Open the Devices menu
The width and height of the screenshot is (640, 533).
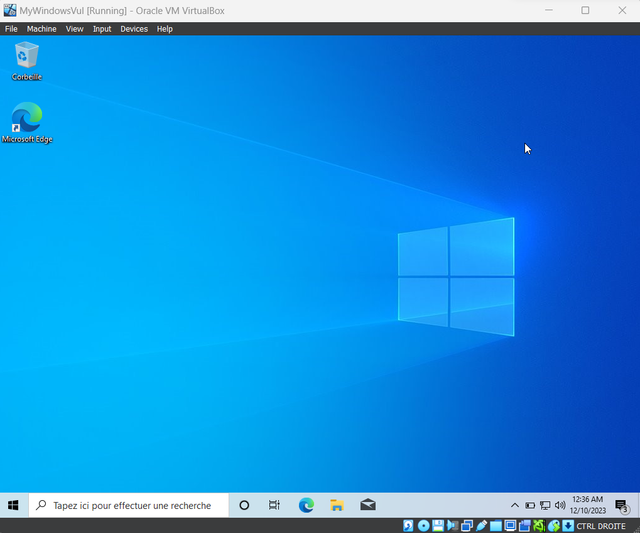[x=134, y=29]
